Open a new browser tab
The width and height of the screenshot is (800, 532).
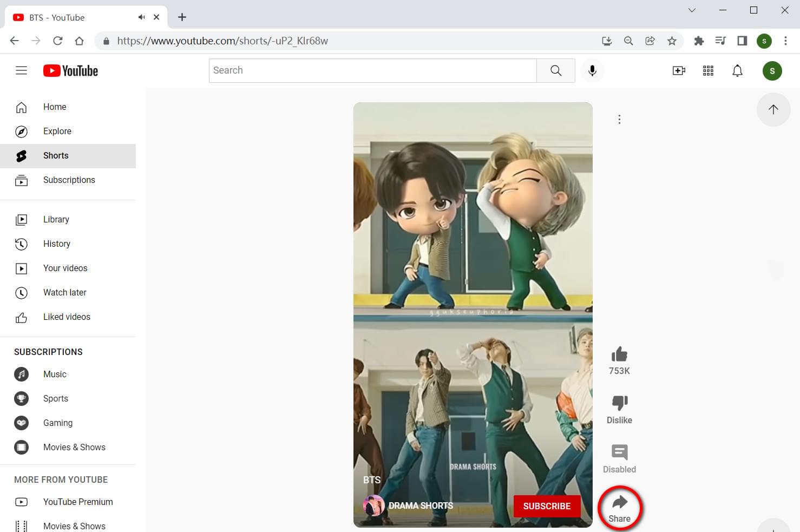(182, 17)
